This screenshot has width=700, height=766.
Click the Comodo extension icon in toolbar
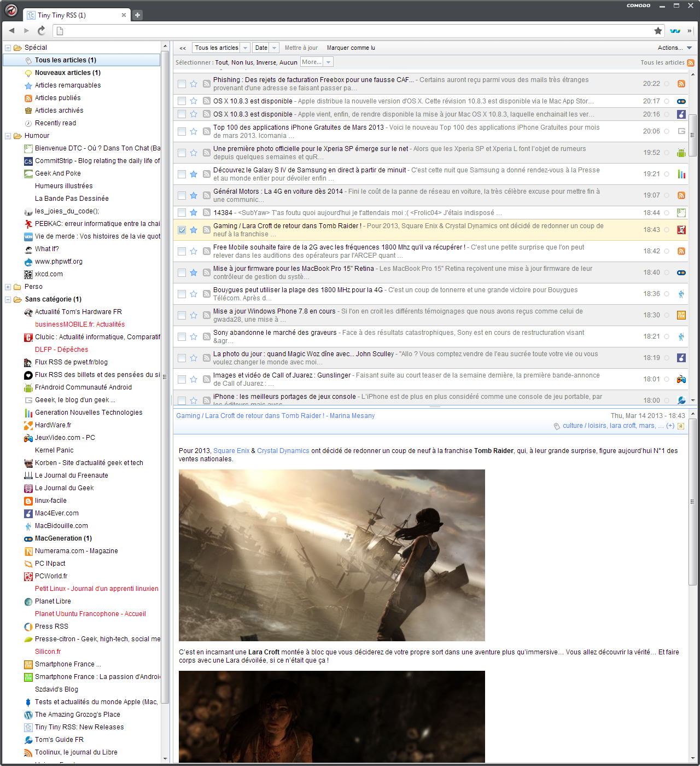coord(675,31)
